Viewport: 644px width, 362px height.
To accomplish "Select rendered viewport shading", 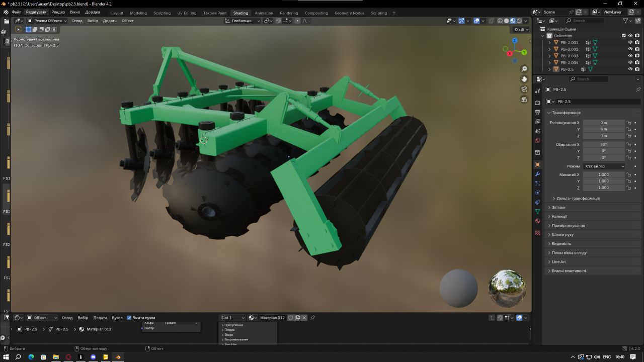I will [x=519, y=21].
